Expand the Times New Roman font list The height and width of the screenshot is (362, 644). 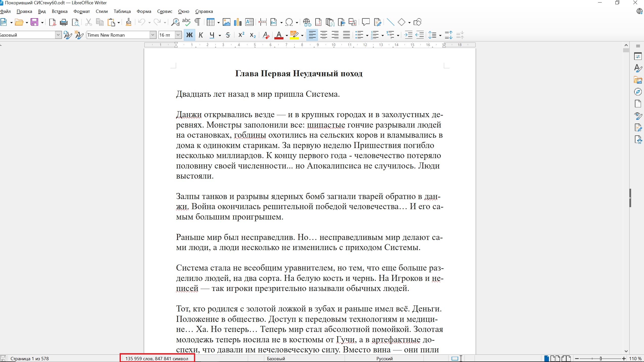153,35
